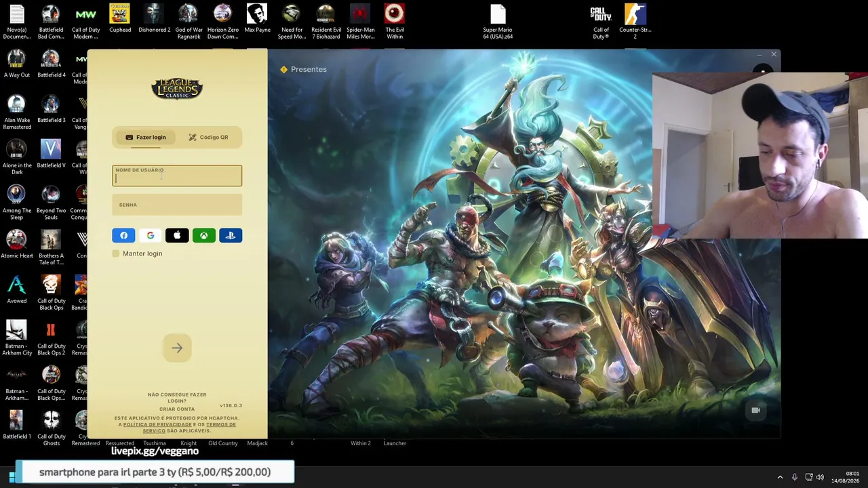868x488 pixels.
Task: Open the Presentes gifts notice
Action: [303, 69]
